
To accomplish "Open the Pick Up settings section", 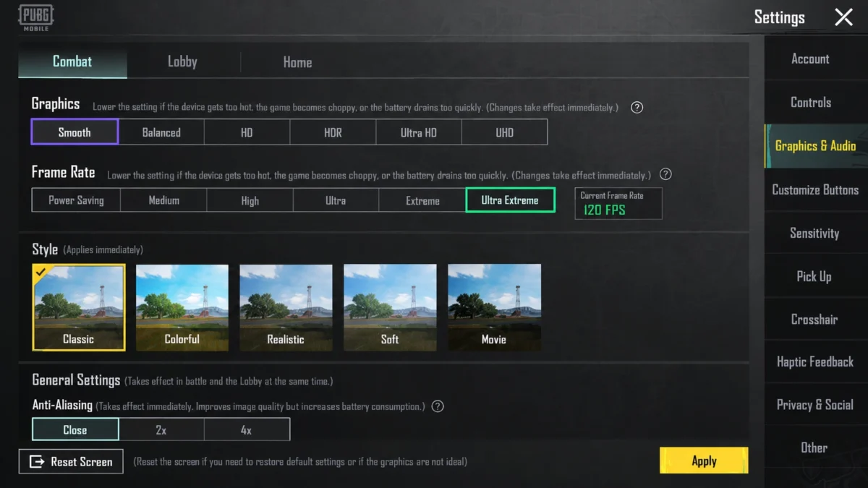I will pyautogui.click(x=816, y=276).
